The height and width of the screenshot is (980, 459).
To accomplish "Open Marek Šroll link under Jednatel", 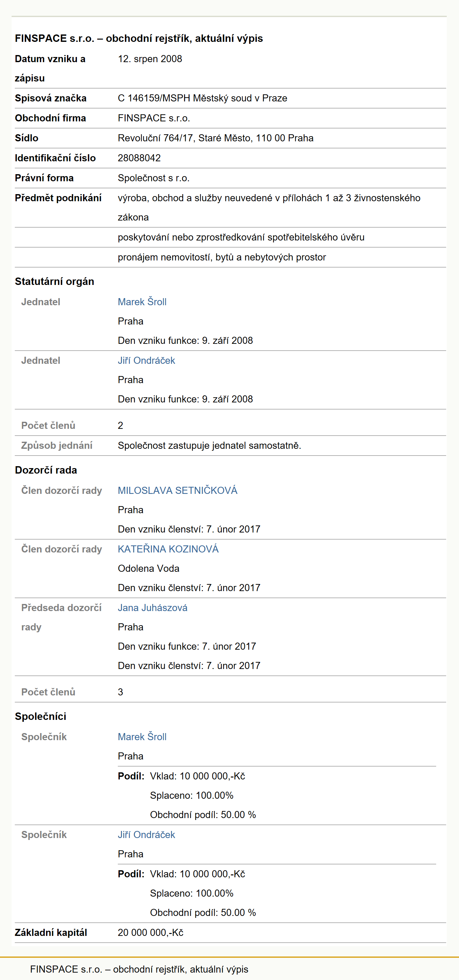I will tap(142, 302).
